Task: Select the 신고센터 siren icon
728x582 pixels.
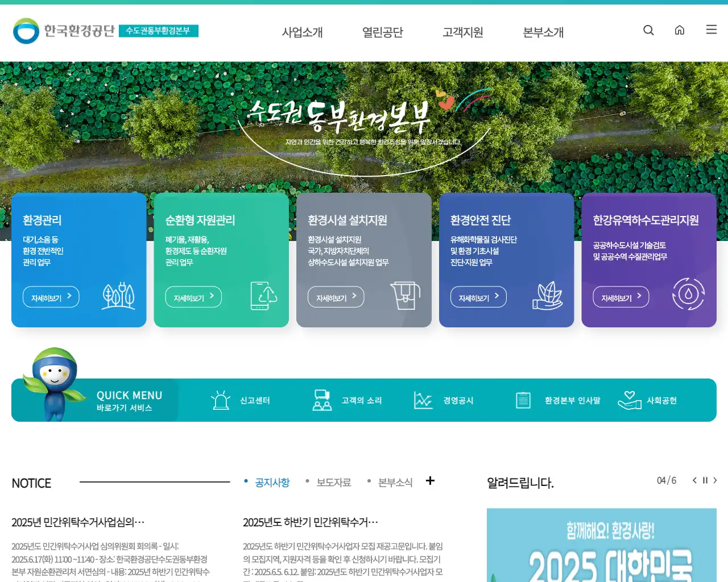Action: (221, 400)
